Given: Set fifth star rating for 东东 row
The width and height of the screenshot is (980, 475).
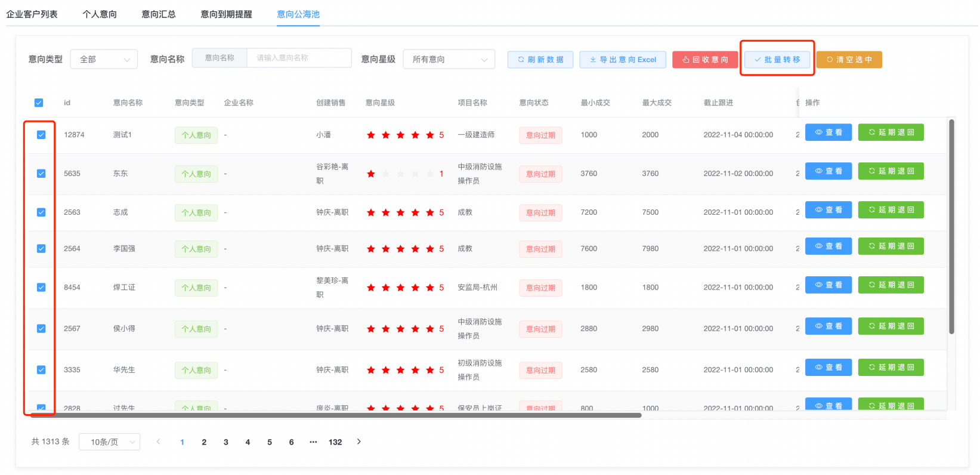Looking at the screenshot, I should 430,174.
